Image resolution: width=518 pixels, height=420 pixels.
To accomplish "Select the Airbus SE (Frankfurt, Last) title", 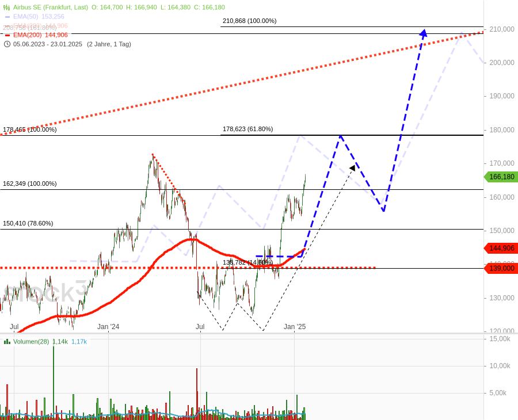I will click(51, 7).
